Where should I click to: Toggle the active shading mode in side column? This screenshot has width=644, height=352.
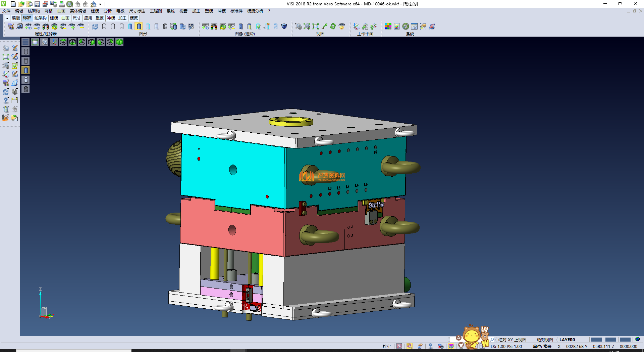pos(26,70)
